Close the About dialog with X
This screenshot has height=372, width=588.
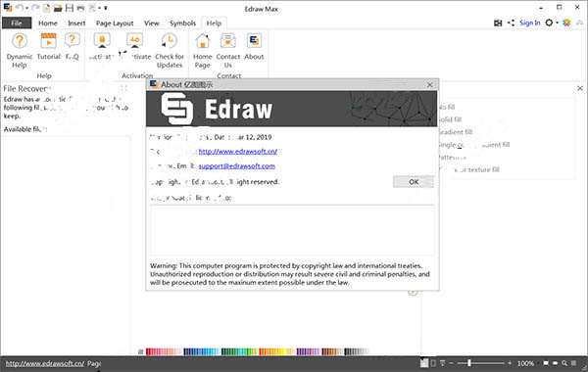tap(430, 84)
